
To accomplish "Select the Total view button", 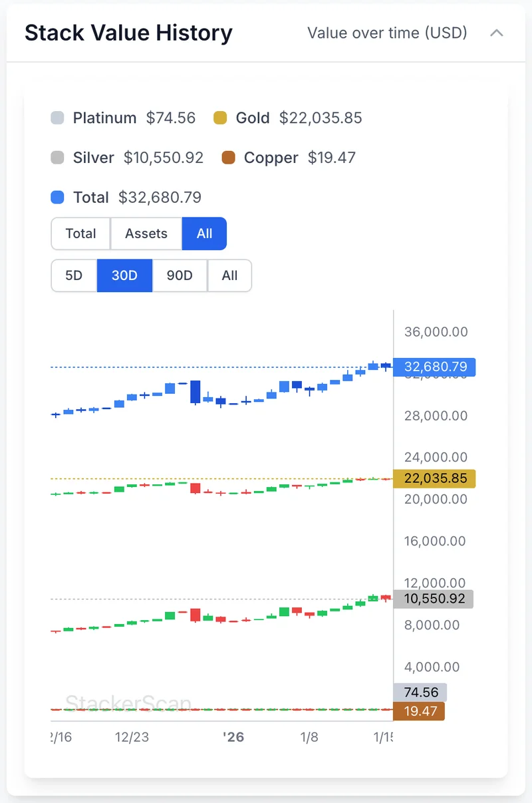I will (x=80, y=234).
